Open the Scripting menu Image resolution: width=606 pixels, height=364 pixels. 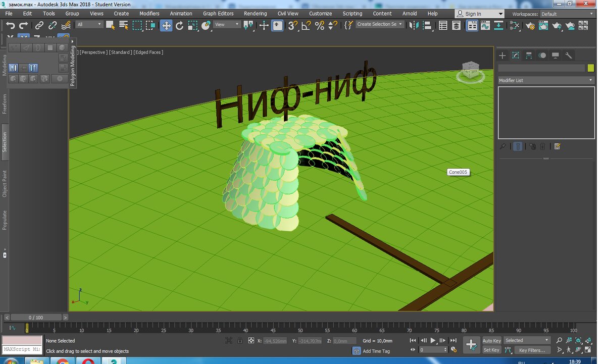pyautogui.click(x=352, y=14)
